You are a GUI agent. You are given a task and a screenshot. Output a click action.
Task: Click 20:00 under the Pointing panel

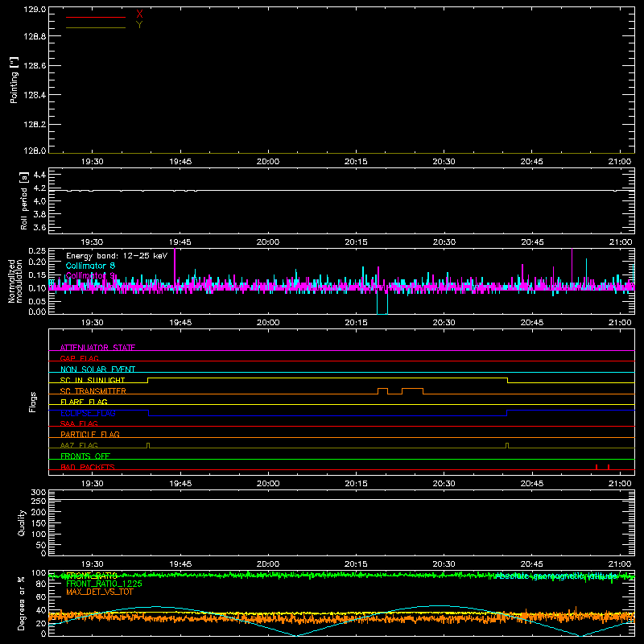click(268, 162)
